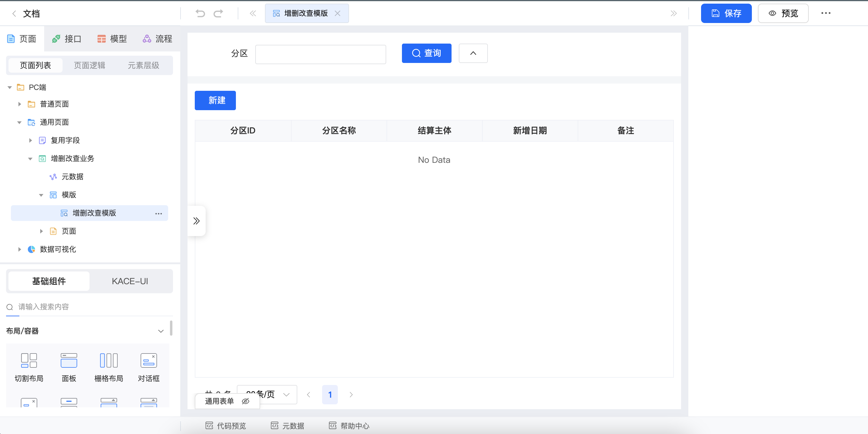Image resolution: width=868 pixels, height=434 pixels.
Task: Select the 对话框 component
Action: (x=148, y=367)
